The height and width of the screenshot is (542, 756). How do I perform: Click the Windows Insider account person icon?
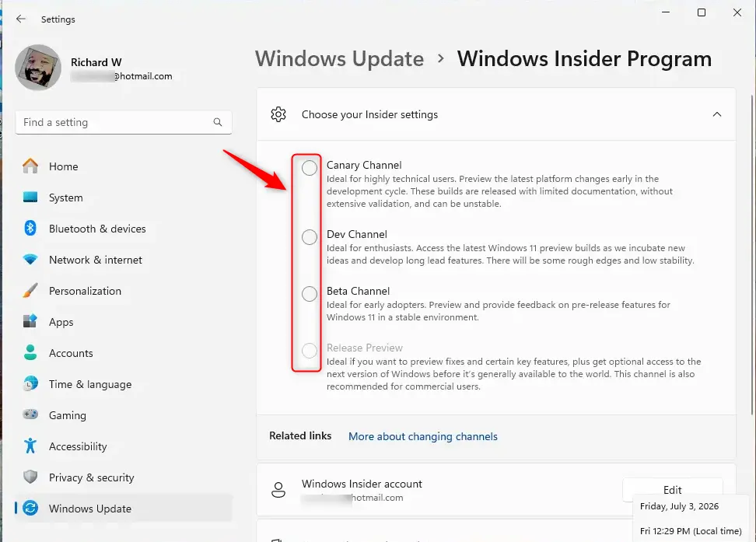tap(278, 490)
